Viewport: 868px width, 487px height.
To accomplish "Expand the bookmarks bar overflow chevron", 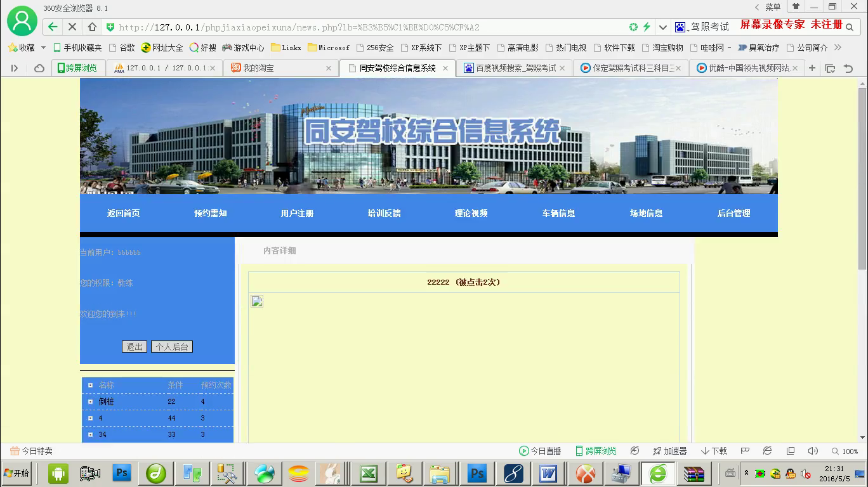I will pyautogui.click(x=838, y=48).
